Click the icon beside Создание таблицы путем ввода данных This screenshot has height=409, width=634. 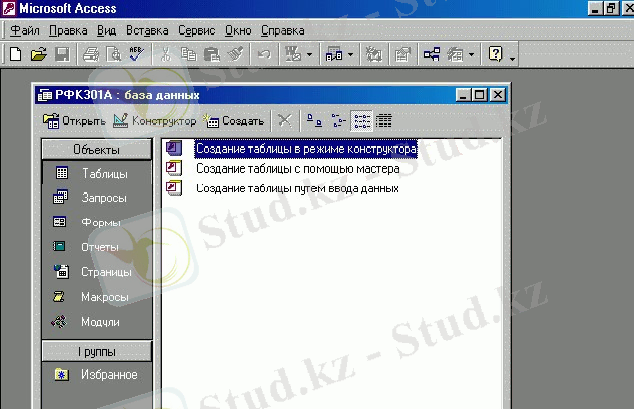click(x=174, y=188)
